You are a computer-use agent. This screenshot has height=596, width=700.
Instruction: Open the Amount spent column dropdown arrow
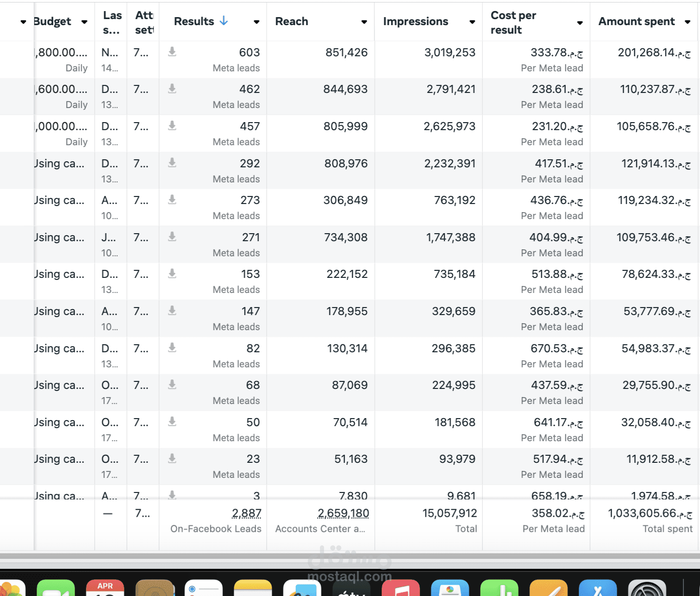point(687,22)
